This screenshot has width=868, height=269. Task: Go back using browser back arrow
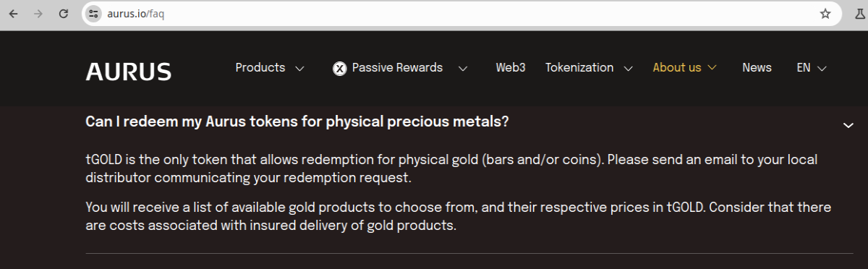pyautogui.click(x=14, y=14)
